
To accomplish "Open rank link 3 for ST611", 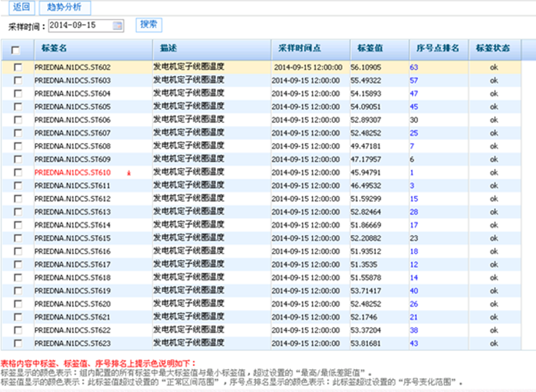I will click(x=412, y=186).
